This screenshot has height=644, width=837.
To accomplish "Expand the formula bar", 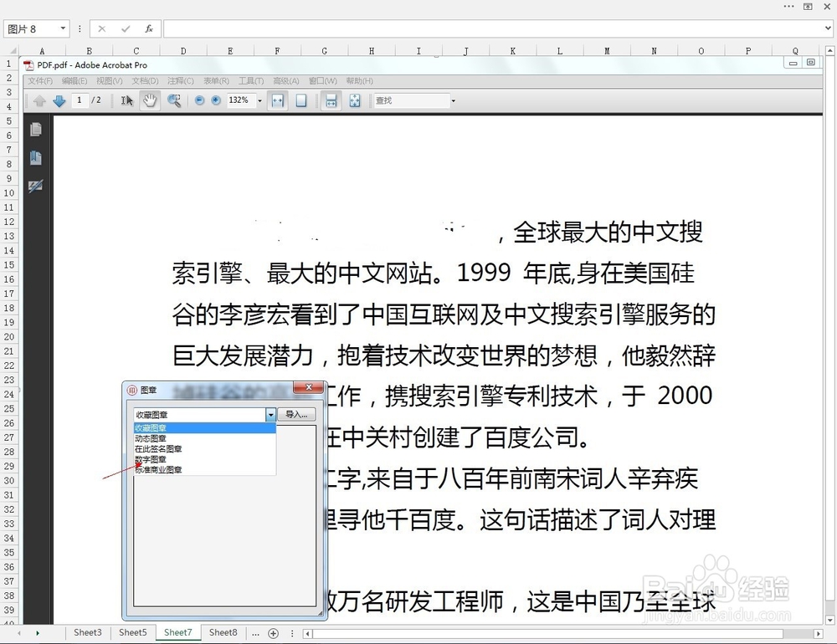I will point(828,28).
